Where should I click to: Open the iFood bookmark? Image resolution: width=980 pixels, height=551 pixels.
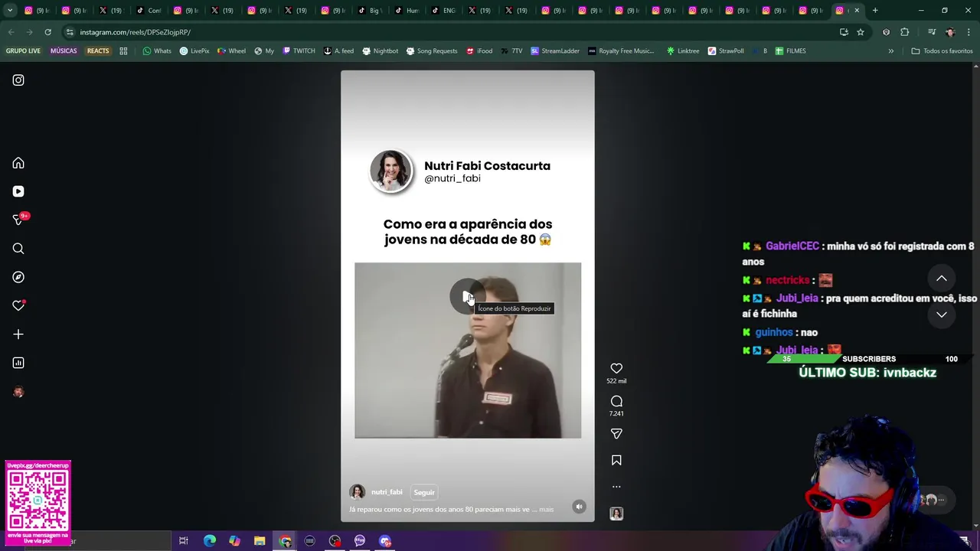coord(479,51)
